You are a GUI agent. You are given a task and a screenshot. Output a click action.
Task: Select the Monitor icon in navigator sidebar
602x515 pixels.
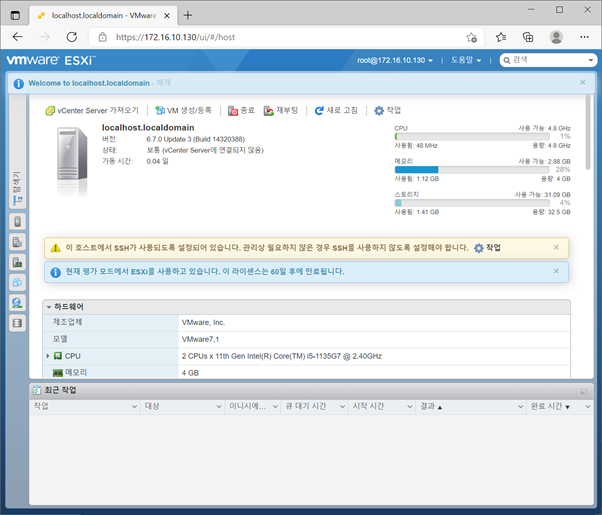coord(17,262)
